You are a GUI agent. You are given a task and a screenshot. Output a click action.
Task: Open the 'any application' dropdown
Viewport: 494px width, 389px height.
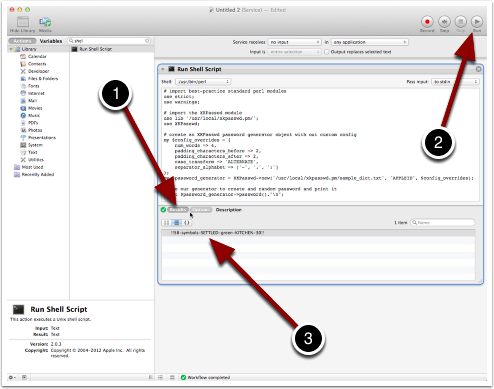coord(370,42)
